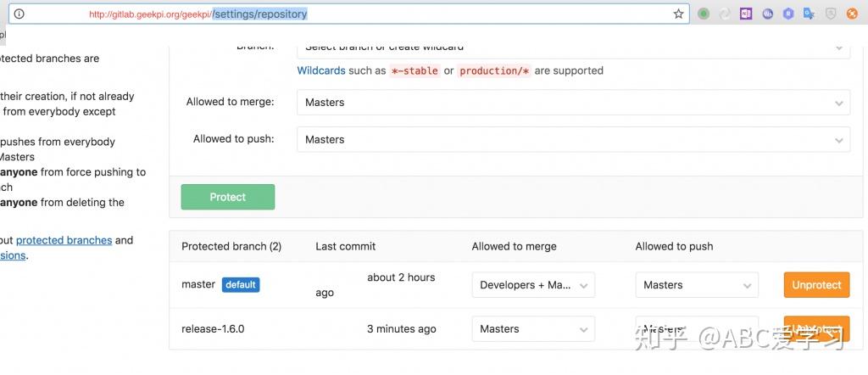Change release-1.6.0 allowed to merge setting
Viewport: 868px width, 375px height.
(x=533, y=329)
